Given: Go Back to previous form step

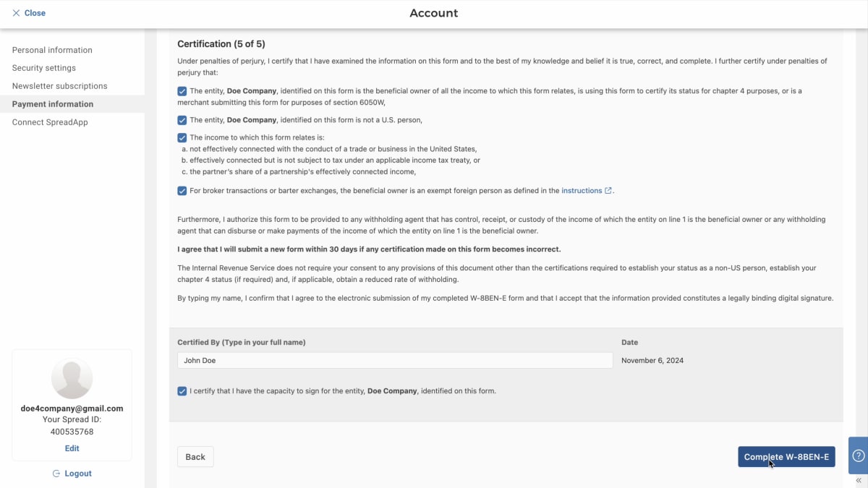Looking at the screenshot, I should [195, 457].
